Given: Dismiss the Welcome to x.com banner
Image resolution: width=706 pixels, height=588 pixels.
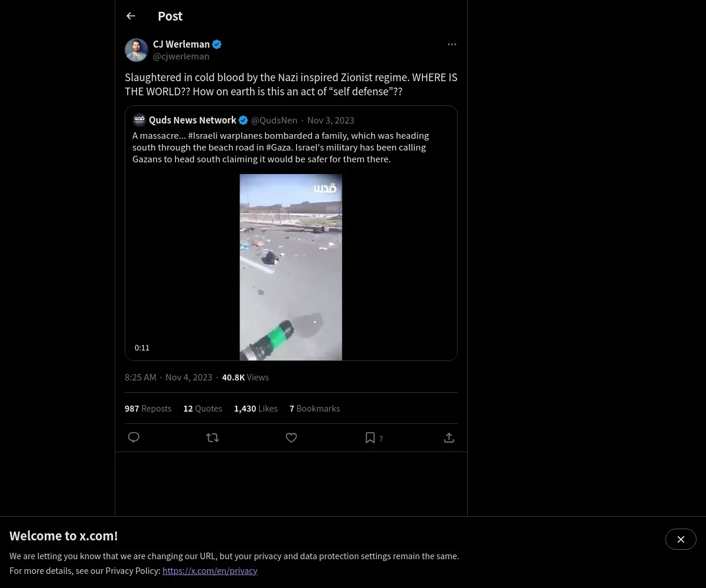Looking at the screenshot, I should coord(681,539).
